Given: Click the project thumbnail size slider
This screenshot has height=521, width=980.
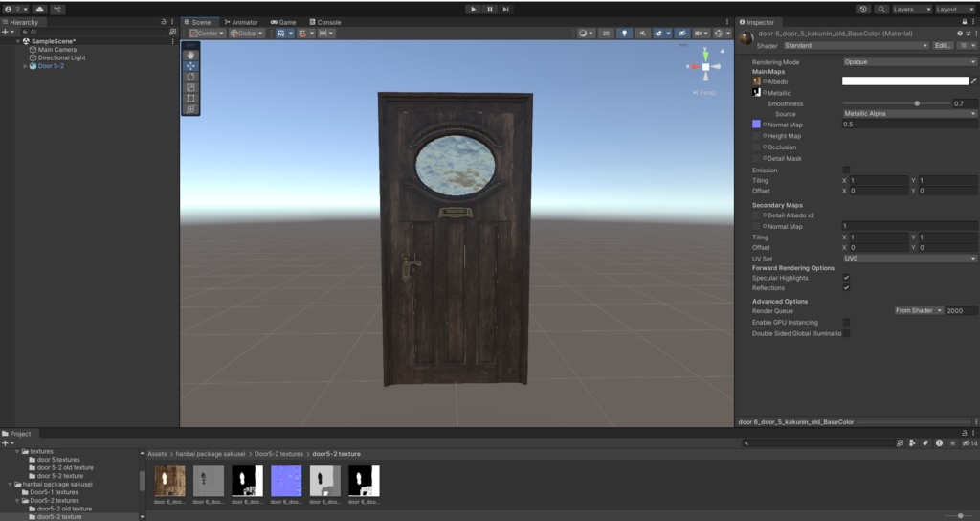Looking at the screenshot, I should [961, 515].
